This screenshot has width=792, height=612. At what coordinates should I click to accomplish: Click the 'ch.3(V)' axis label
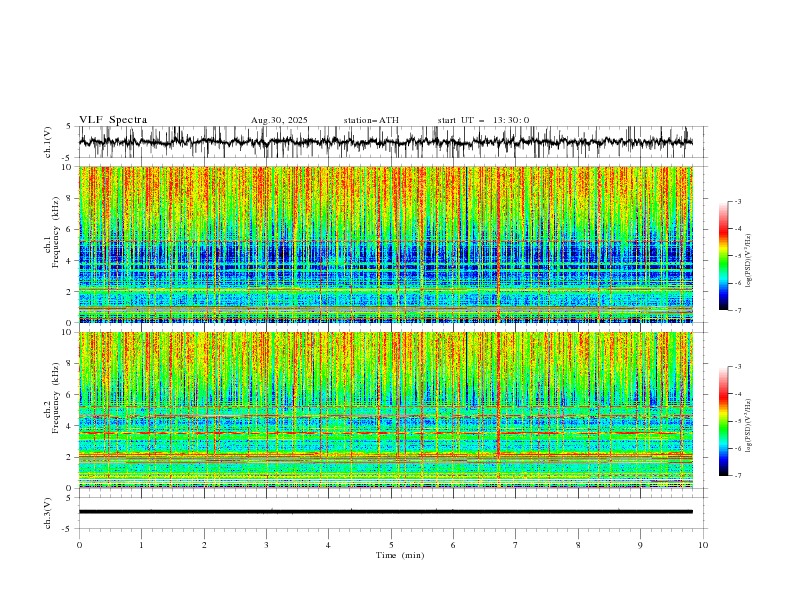pos(48,513)
